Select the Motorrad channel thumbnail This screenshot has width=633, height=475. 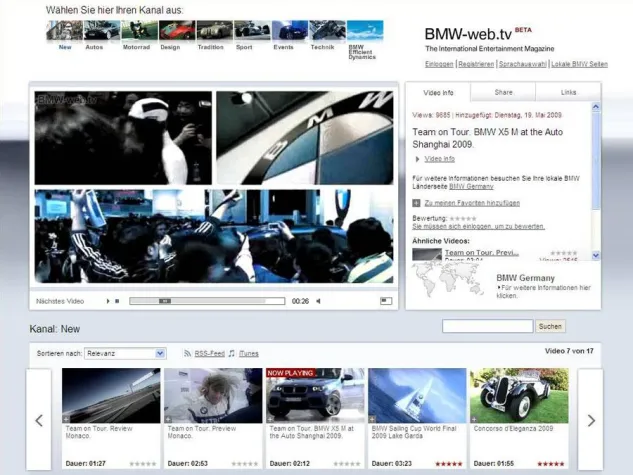point(139,31)
